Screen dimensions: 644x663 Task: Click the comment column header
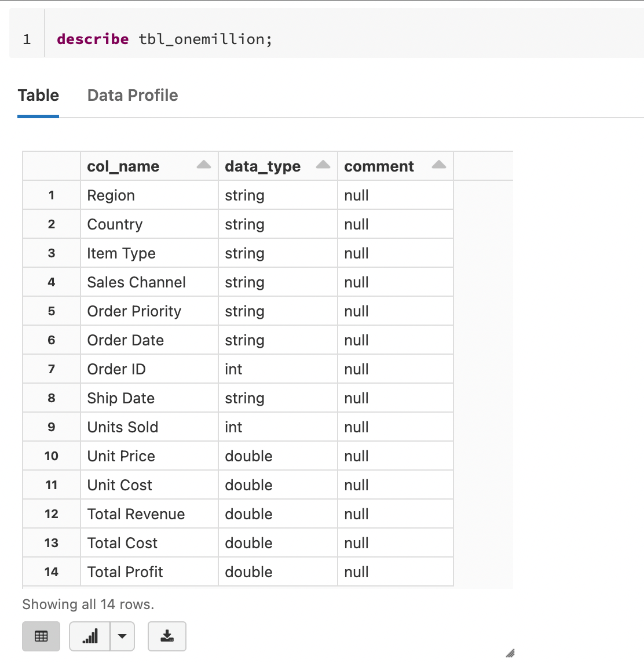coord(379,166)
